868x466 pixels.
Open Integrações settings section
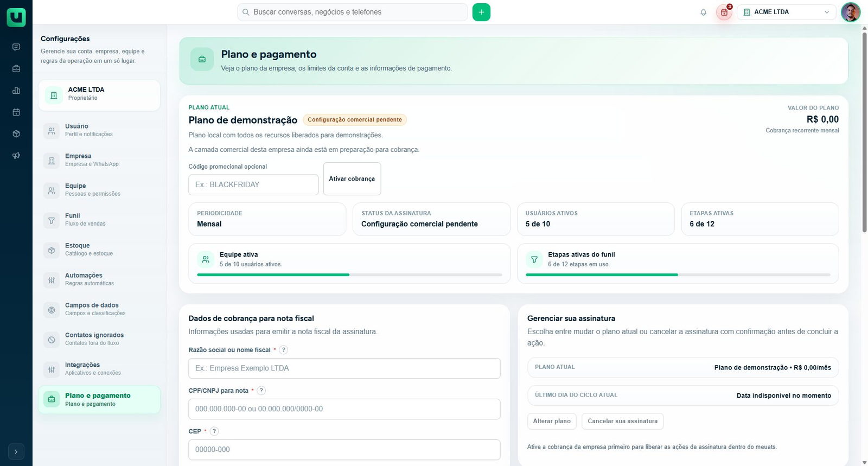[99, 369]
